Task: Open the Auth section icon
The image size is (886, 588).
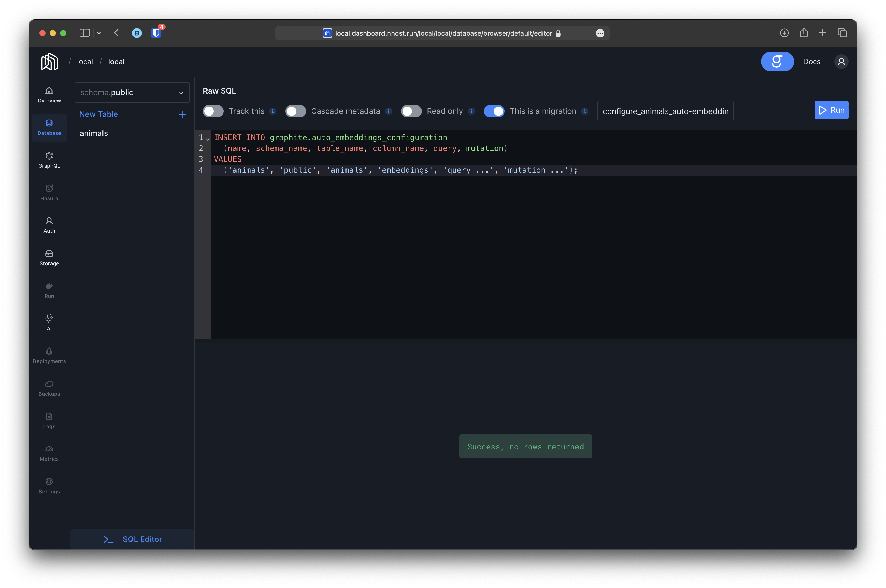Action: [49, 225]
